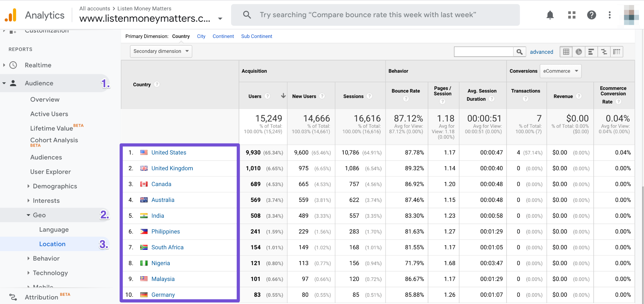Click the Google Analytics logo icon
Image resolution: width=644 pixels, height=304 pixels.
(11, 15)
